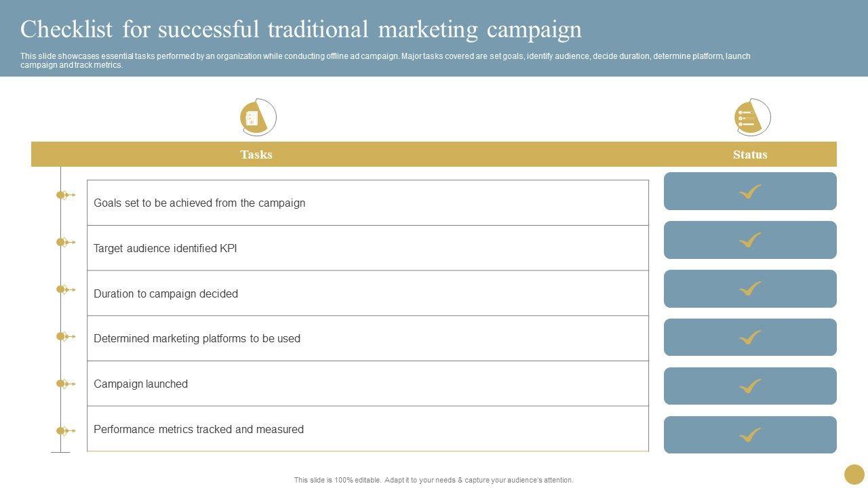Viewport: 868px width, 488px height.
Task: Click the checklist icon above Tasks header
Action: 257,118
